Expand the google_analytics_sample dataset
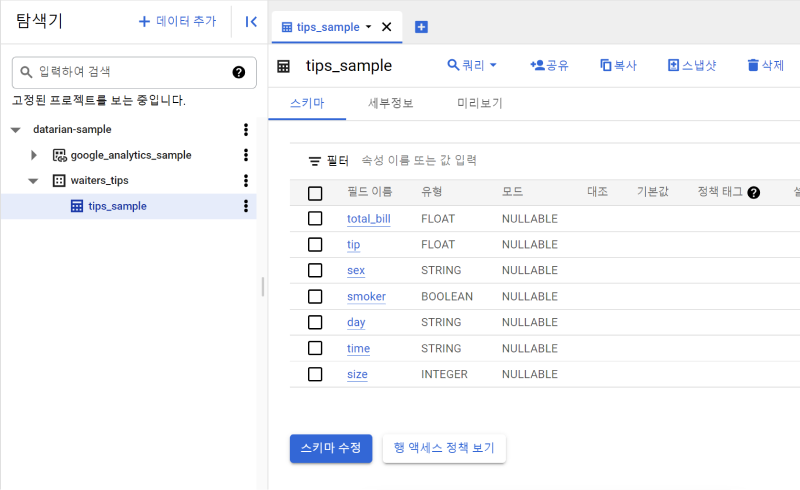800x490 pixels. pos(34,155)
